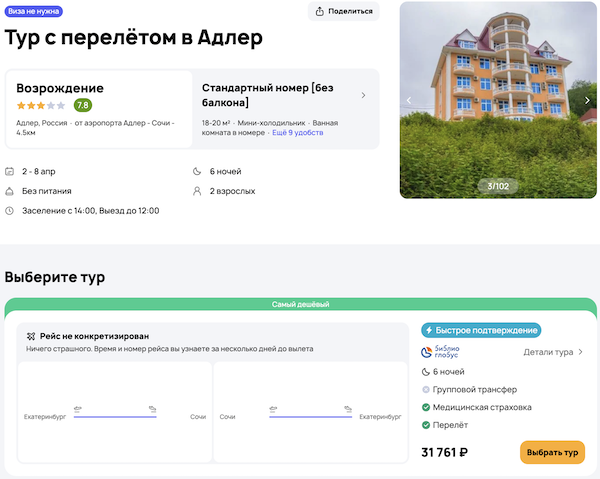Click the grey mark beside Групповой трансфер
The height and width of the screenshot is (479, 600).
[427, 389]
